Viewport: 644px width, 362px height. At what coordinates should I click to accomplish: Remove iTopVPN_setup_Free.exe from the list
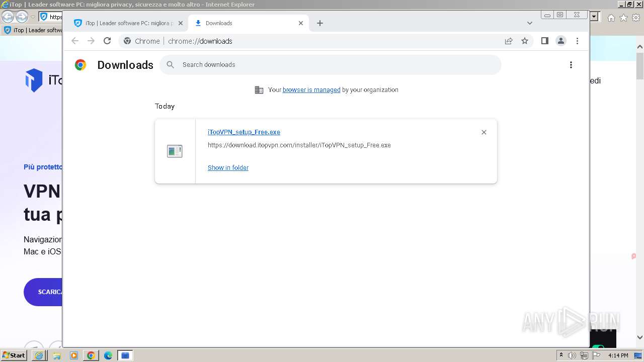point(484,132)
